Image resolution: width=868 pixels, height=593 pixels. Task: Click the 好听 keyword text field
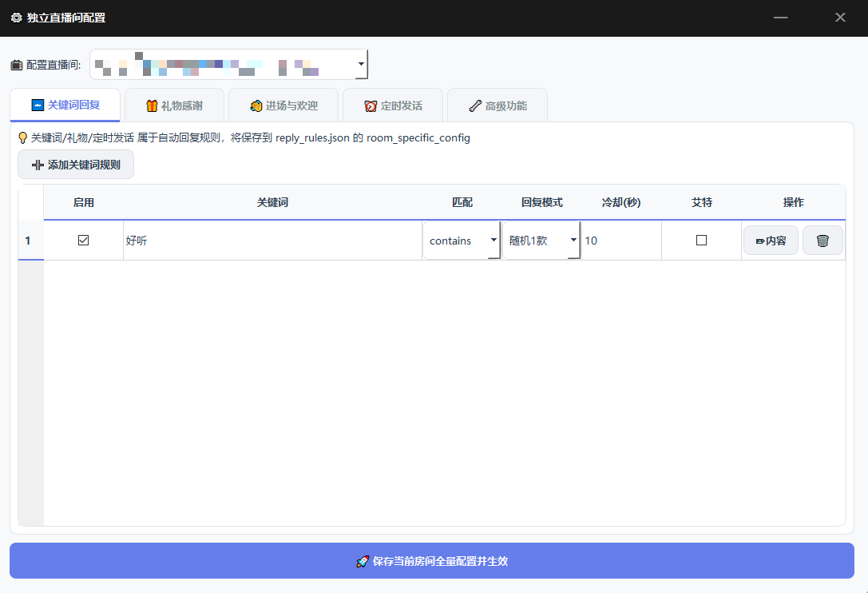coord(271,241)
